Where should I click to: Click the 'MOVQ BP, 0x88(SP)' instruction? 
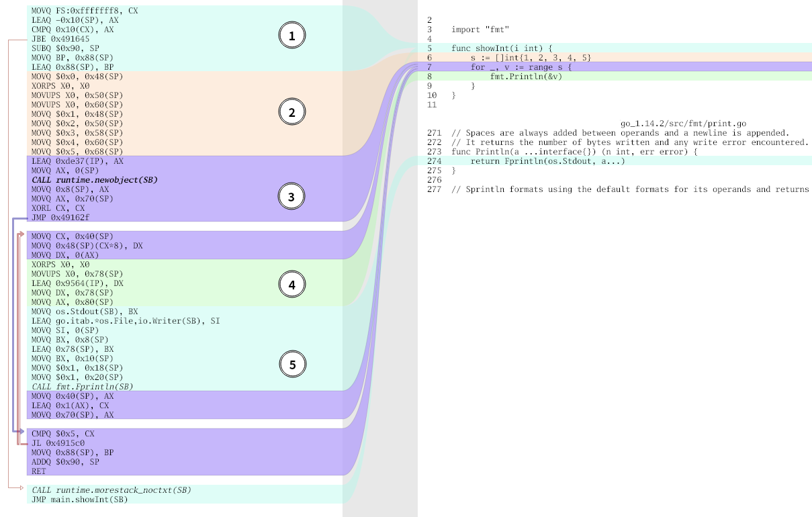click(71, 58)
